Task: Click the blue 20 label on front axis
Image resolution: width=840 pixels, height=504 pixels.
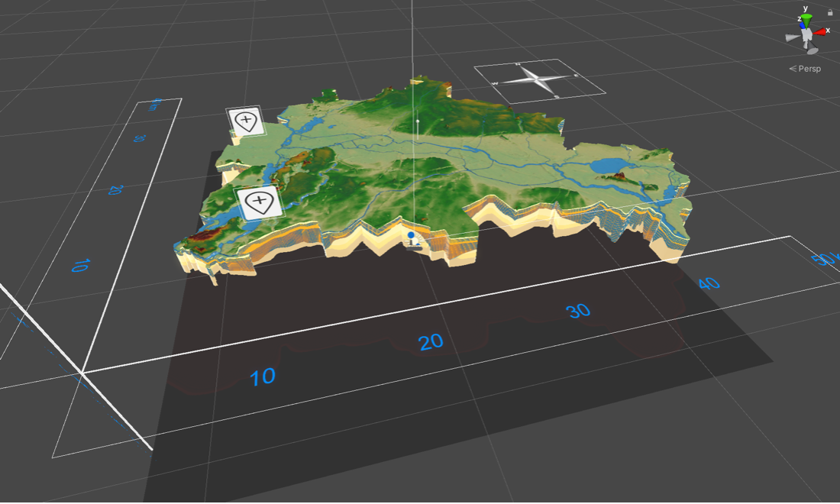Action: (x=431, y=342)
